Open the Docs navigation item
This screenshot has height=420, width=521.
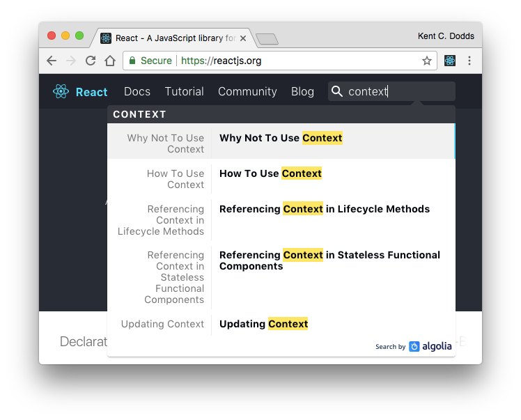[x=137, y=91]
